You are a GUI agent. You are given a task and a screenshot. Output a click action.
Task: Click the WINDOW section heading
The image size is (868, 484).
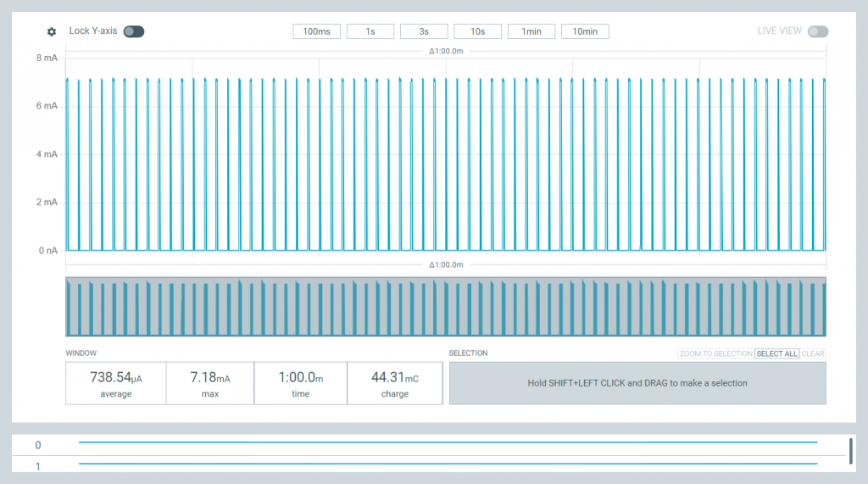[x=81, y=353]
